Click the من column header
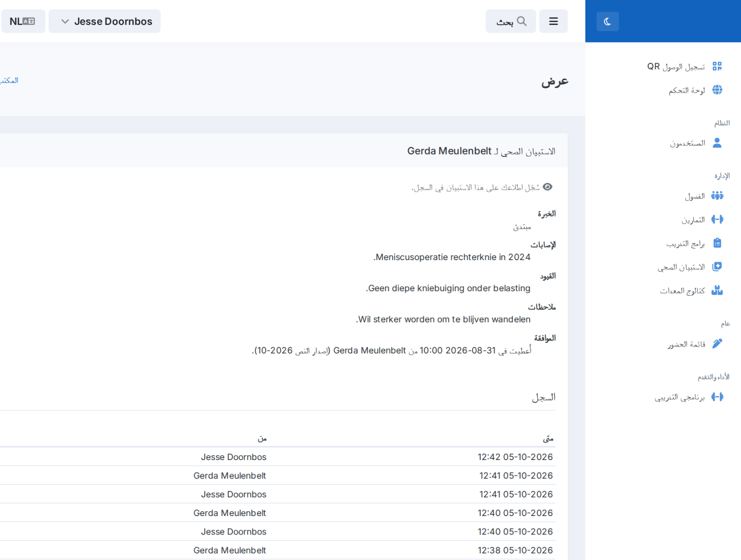Viewport: 741px width, 560px height. [262, 438]
